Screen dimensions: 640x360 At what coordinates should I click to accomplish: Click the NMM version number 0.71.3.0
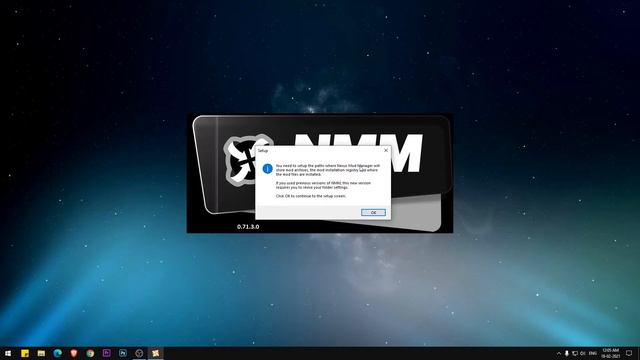tap(248, 227)
